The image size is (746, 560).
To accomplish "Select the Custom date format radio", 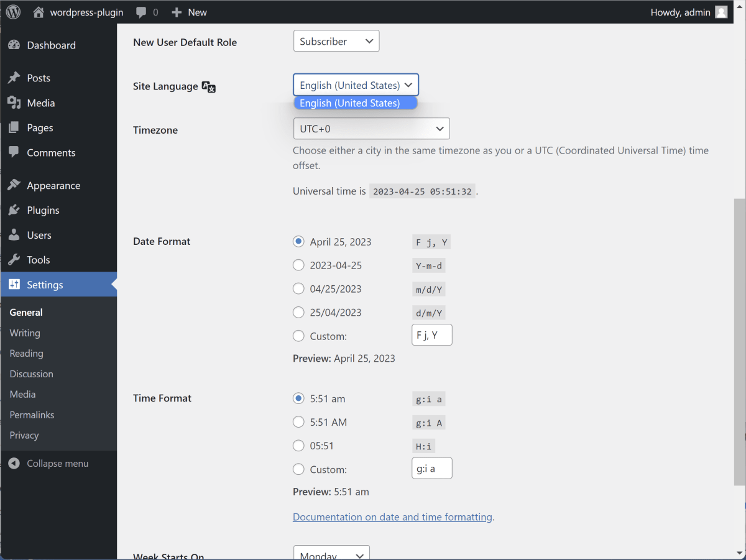I will pos(298,336).
